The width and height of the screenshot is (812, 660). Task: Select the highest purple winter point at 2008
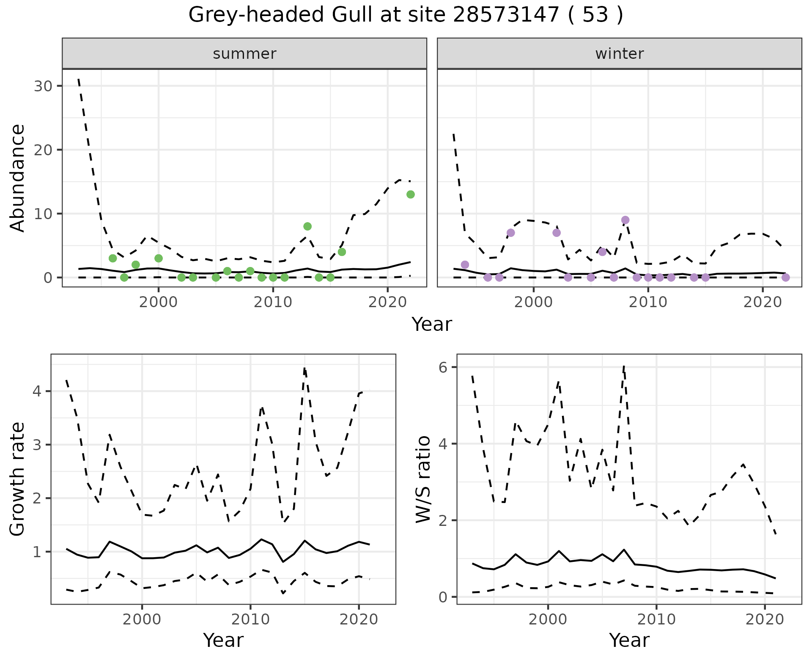(x=625, y=220)
